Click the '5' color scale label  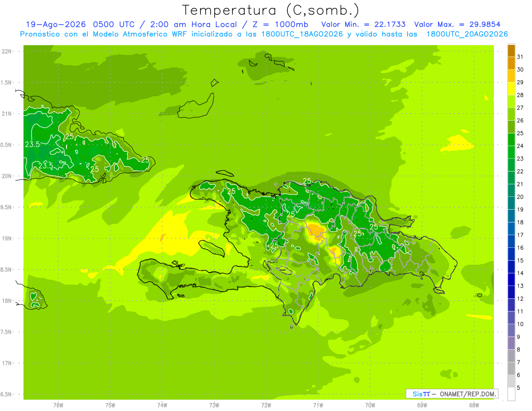pos(519,388)
